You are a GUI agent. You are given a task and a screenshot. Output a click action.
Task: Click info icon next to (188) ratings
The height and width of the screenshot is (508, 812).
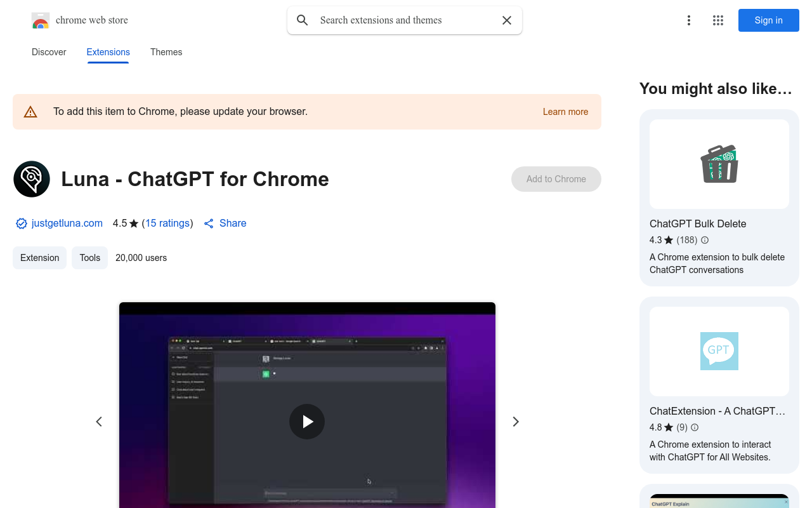(x=705, y=240)
